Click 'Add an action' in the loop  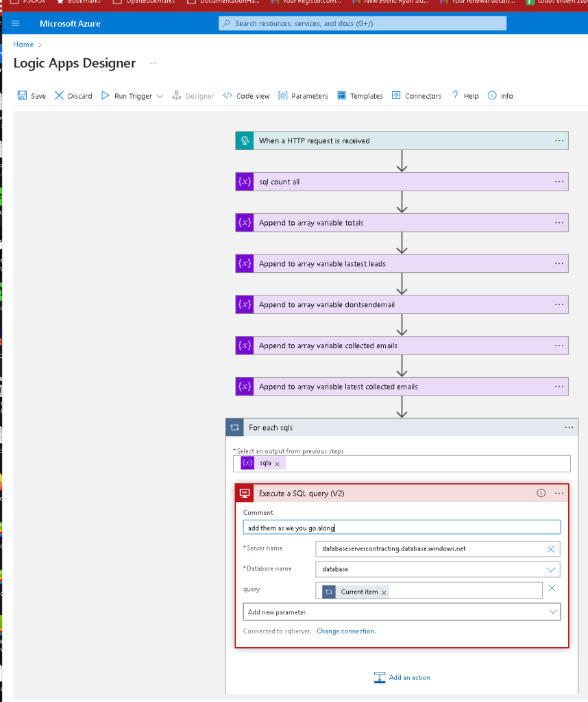tap(402, 677)
